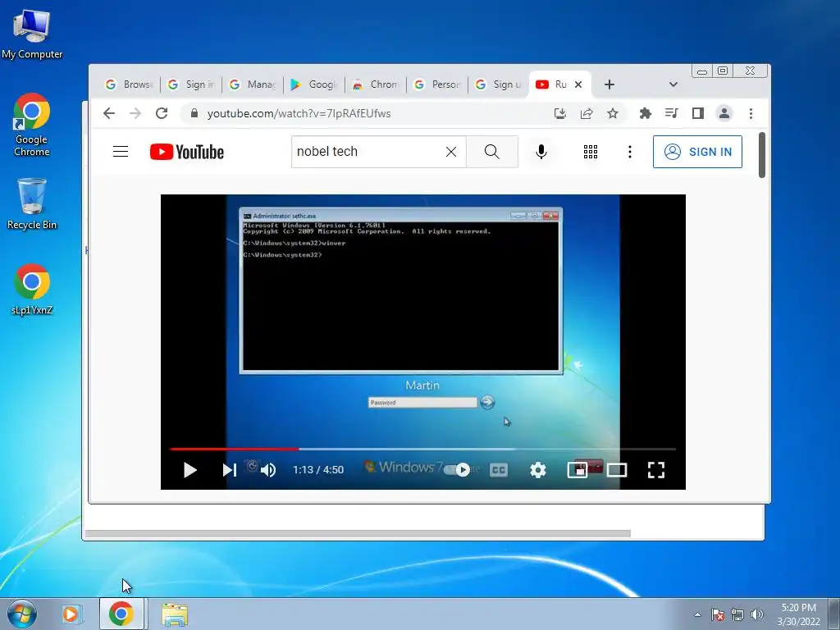Switch to the 'Manag' tab
840x630 pixels.
tap(253, 84)
